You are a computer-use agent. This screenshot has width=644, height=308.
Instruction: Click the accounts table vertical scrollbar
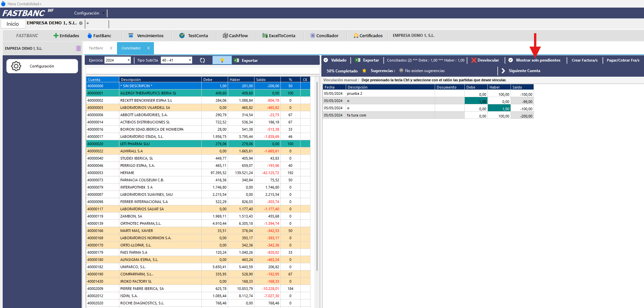[317, 176]
